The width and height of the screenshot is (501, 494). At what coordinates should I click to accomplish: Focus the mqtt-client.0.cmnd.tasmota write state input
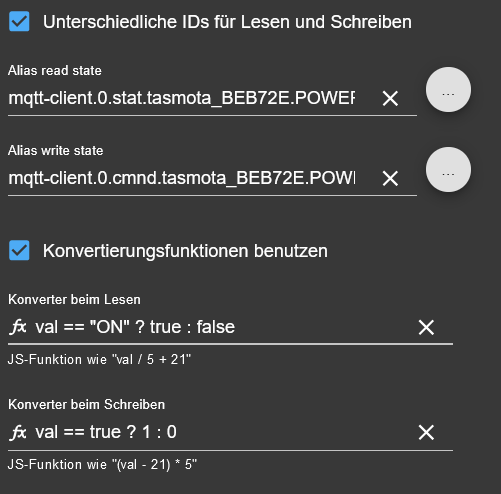pyautogui.click(x=182, y=178)
